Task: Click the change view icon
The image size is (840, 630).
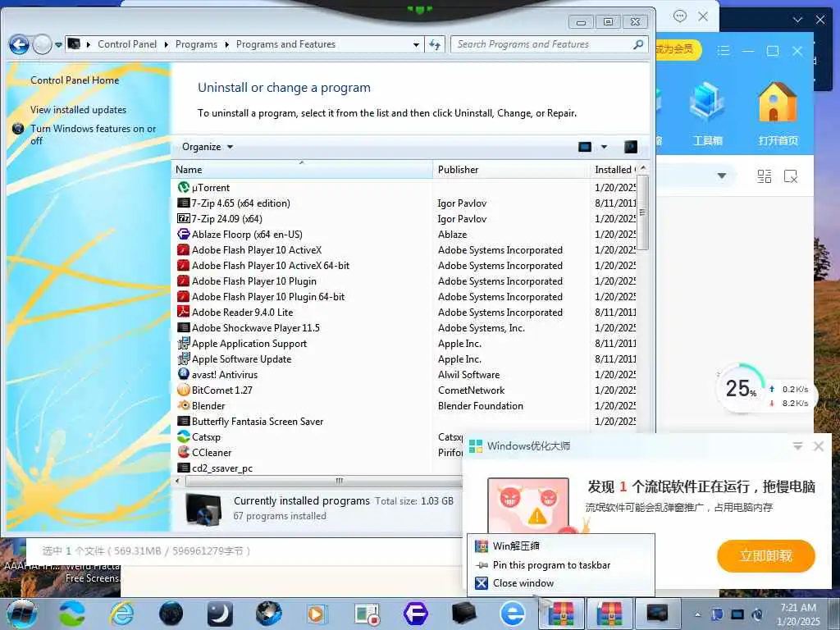Action: [x=585, y=147]
